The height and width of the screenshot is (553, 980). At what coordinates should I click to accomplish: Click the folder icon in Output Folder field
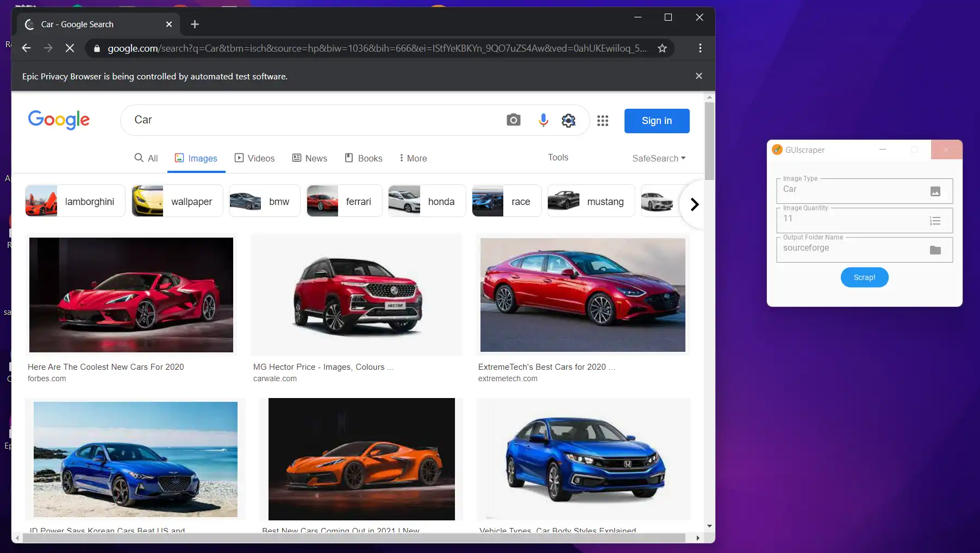(935, 250)
